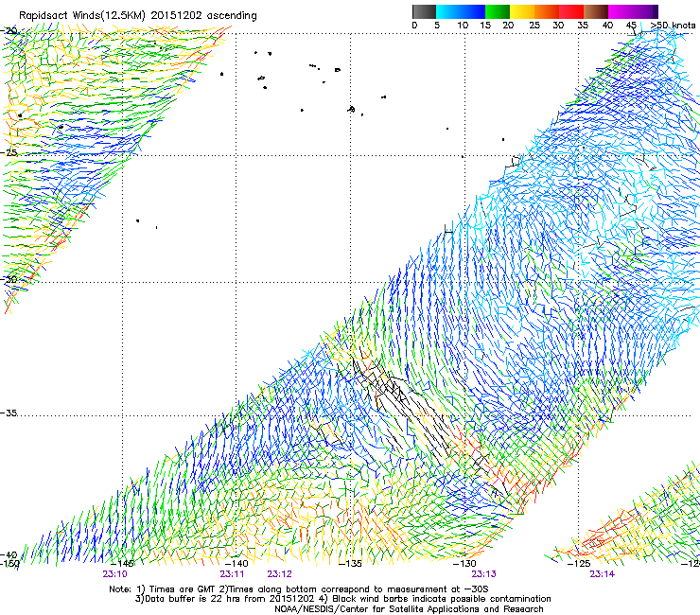Click the '-125' longitude label

(x=579, y=564)
